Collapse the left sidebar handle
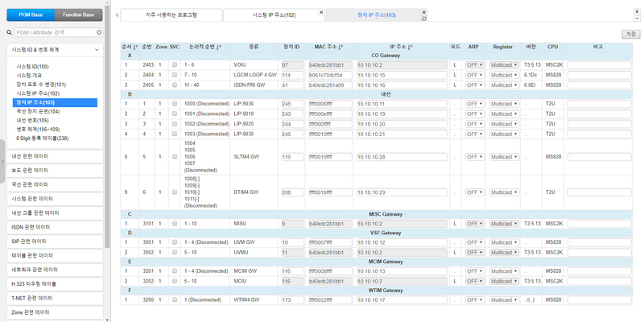This screenshot has width=644, height=322. [2, 162]
